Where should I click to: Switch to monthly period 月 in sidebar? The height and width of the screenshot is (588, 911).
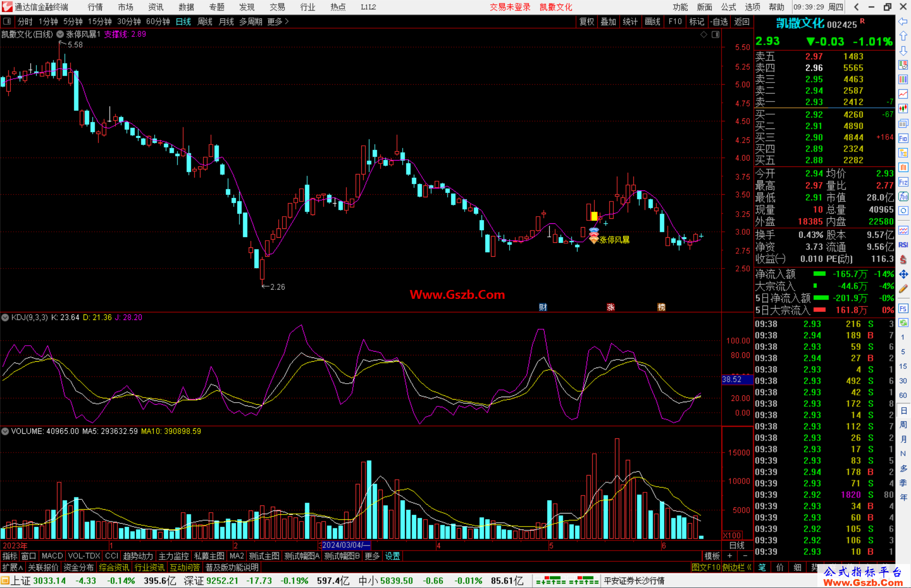(x=903, y=439)
